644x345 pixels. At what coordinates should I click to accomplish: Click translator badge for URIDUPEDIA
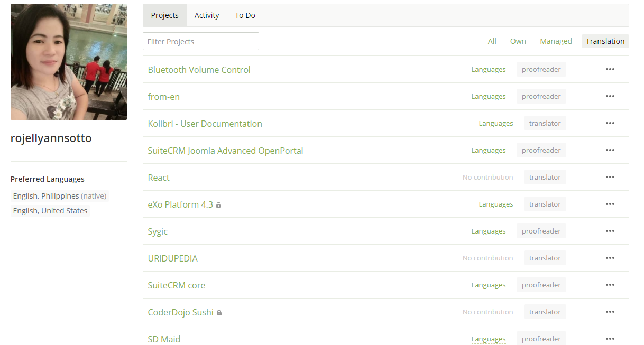click(545, 258)
